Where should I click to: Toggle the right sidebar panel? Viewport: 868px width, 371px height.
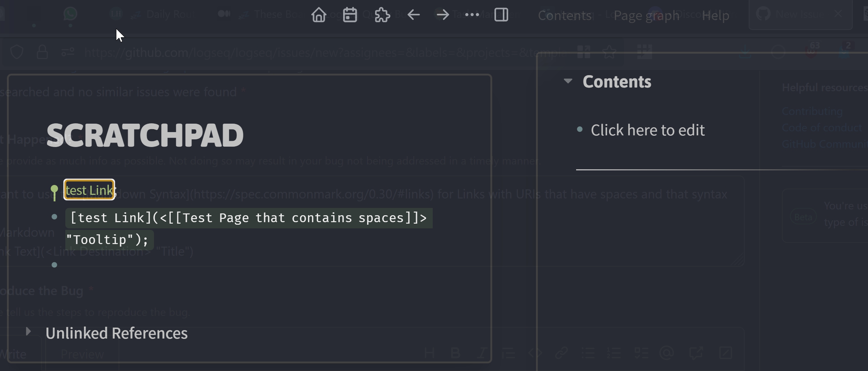pos(501,15)
